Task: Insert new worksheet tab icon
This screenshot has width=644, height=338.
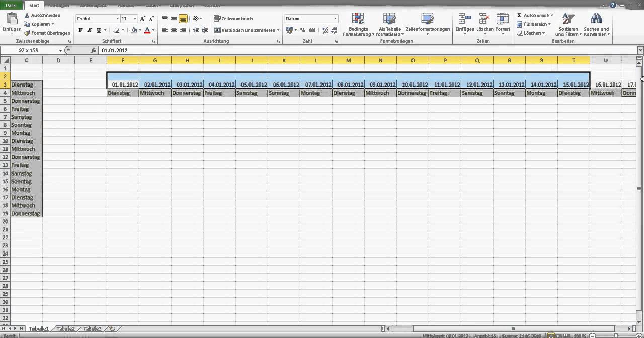Action: click(x=113, y=329)
